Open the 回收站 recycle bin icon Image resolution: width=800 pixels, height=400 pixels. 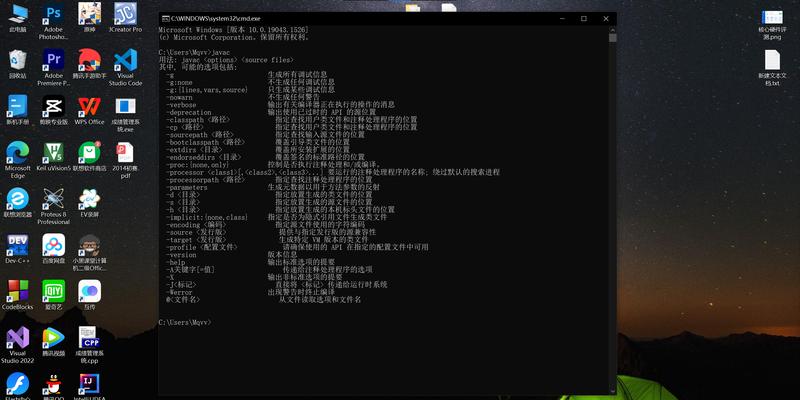click(17, 64)
